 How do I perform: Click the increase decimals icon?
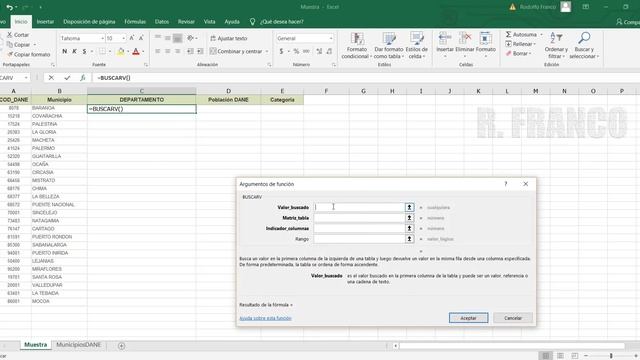pos(319,51)
